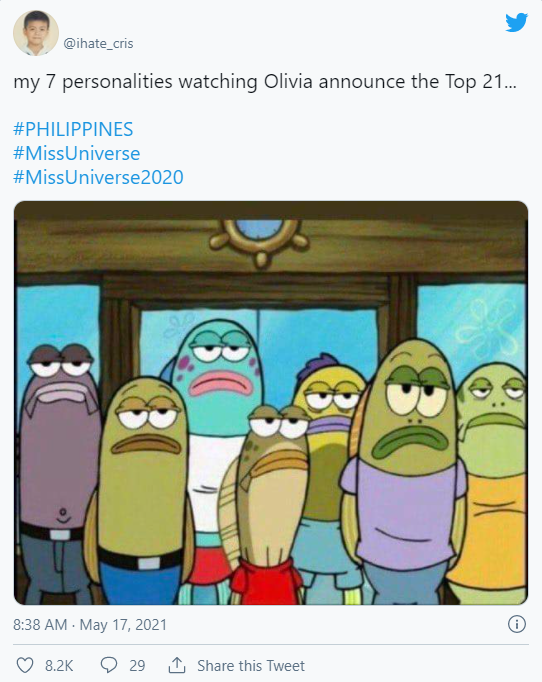
Task: Click the Twitter bird logo
Action: click(516, 22)
